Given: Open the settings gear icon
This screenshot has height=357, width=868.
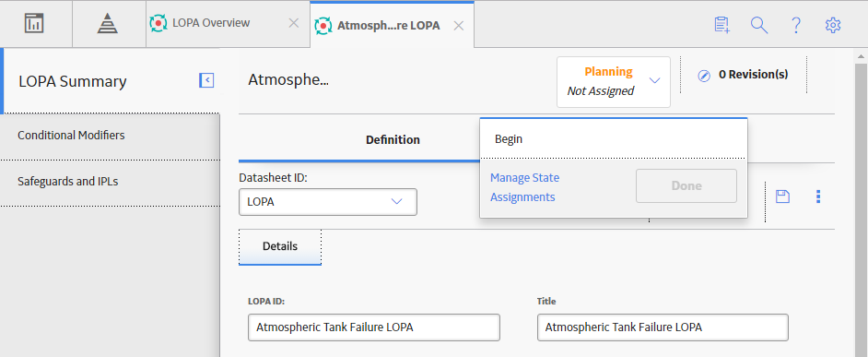Looking at the screenshot, I should (x=833, y=25).
